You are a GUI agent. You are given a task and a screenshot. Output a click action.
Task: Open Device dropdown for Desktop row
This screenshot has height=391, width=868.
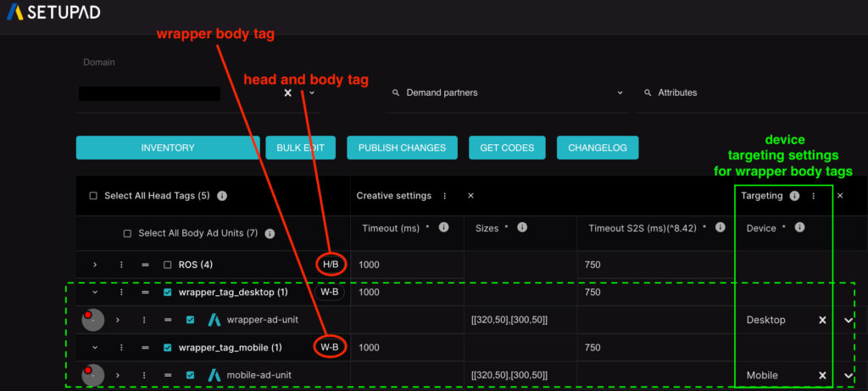(x=848, y=320)
